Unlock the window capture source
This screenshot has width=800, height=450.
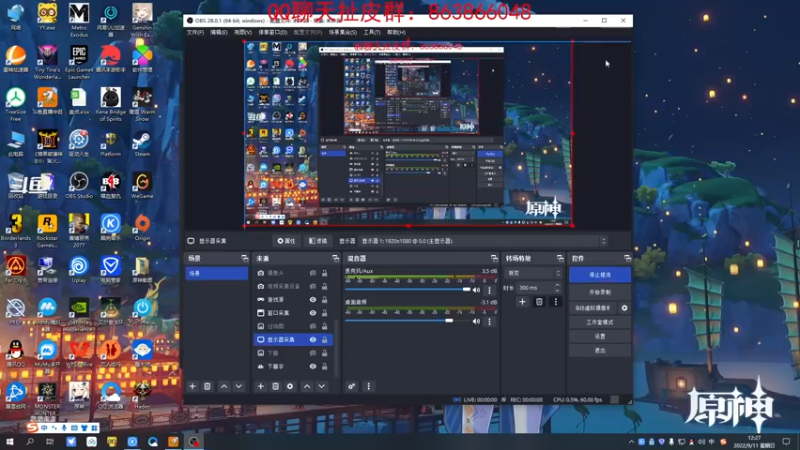pos(324,313)
